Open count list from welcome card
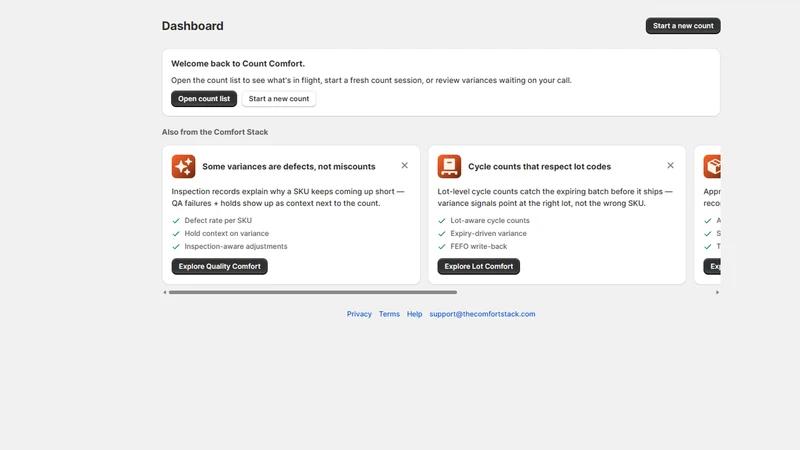This screenshot has height=450, width=800. (x=204, y=99)
